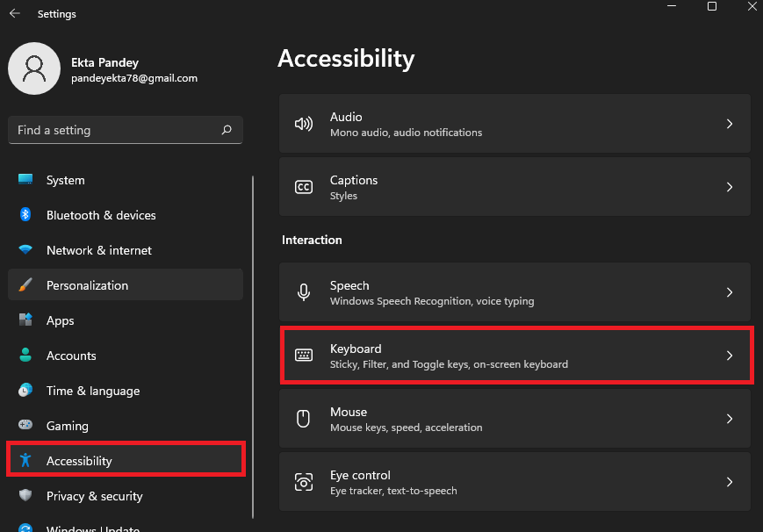Click the Keyboard icon in Interaction
Viewport: 763px width, 532px height.
point(304,356)
